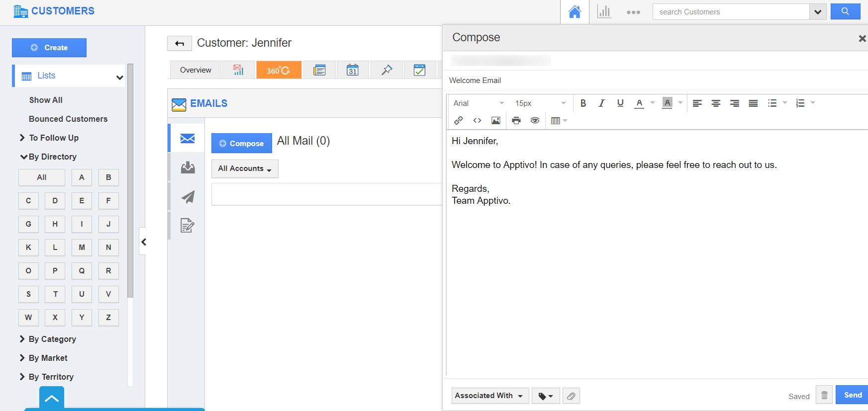The image size is (868, 411).
Task: Open the text color picker arrow
Action: (x=653, y=103)
